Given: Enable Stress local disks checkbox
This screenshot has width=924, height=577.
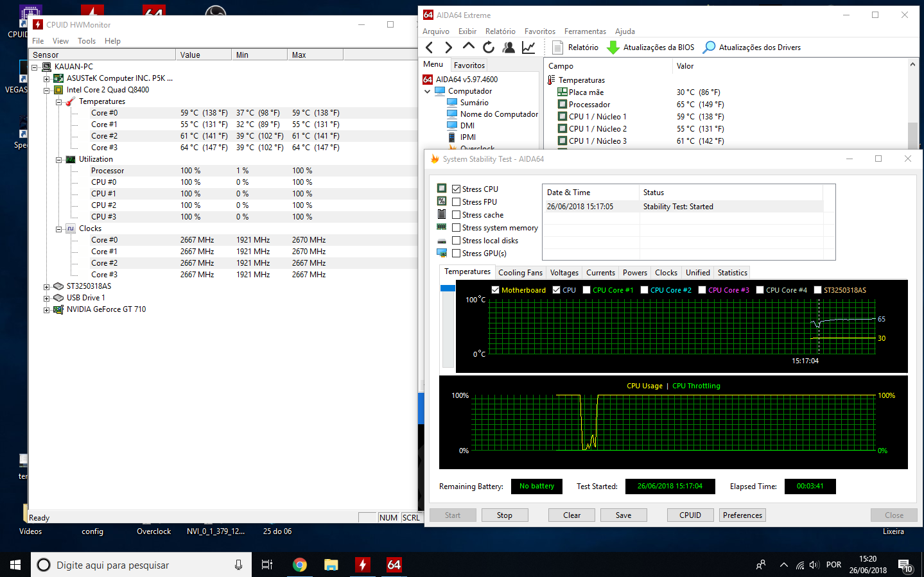Looking at the screenshot, I should [457, 241].
